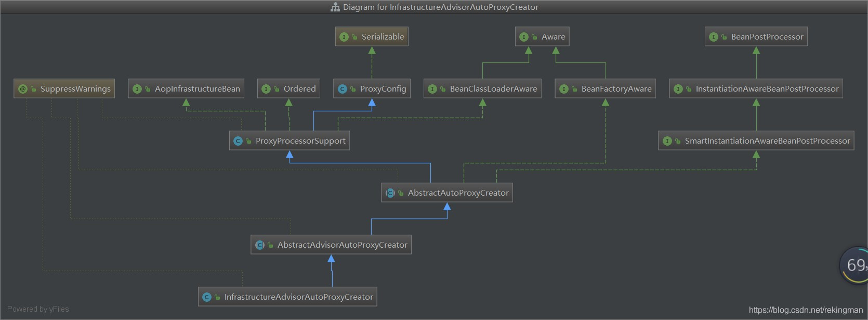Screen dimensions: 868x320
Task: Click the diagram title for InfrastructureAdvisorAutoProxyCreator
Action: [441, 7]
